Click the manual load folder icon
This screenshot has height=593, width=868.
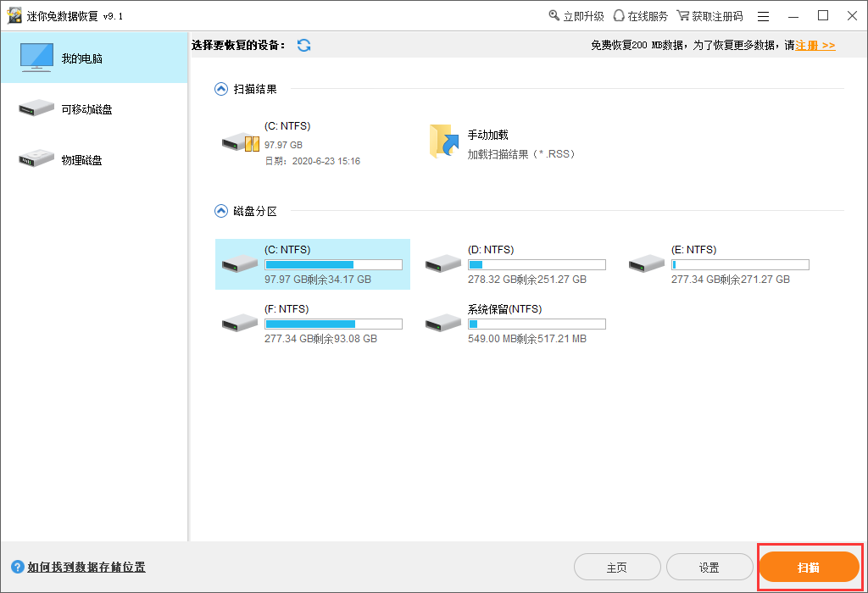pos(444,141)
